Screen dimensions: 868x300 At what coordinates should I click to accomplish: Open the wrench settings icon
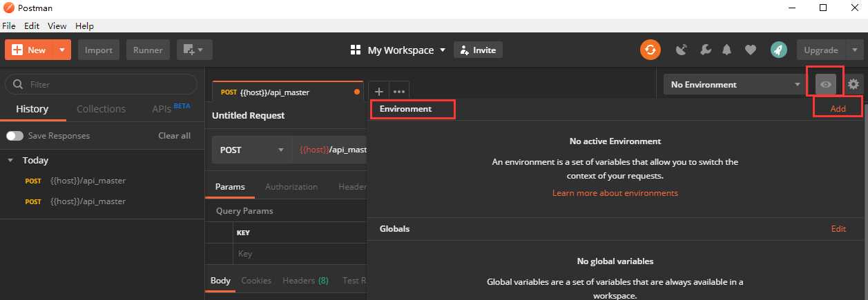pyautogui.click(x=705, y=50)
